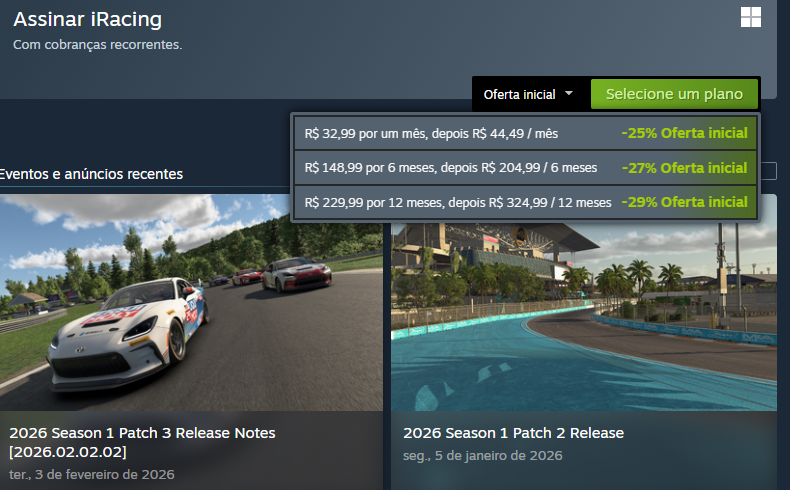Click the -29% Oferta inicial discount label
The height and width of the screenshot is (490, 790).
(x=684, y=202)
